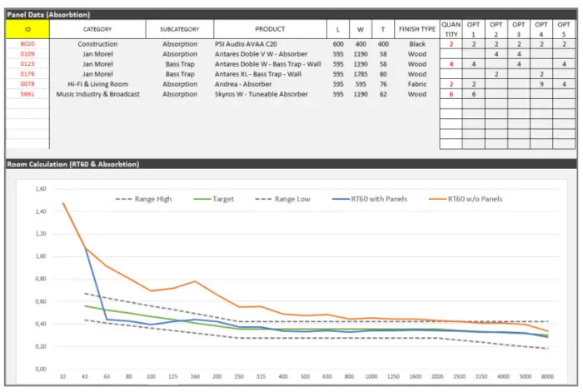Click the Panel Data (Absorbtion) section title
583x392 pixels.
tap(48, 14)
